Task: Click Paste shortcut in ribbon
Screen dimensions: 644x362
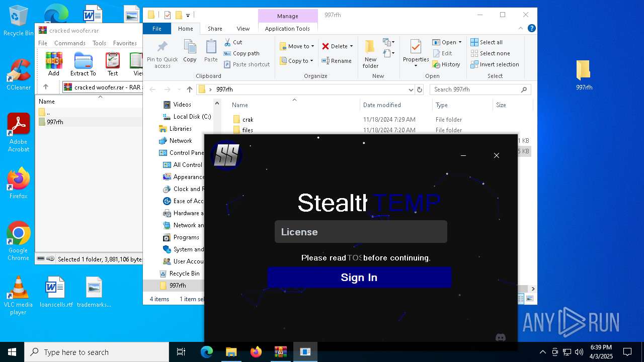Action: coord(247,64)
